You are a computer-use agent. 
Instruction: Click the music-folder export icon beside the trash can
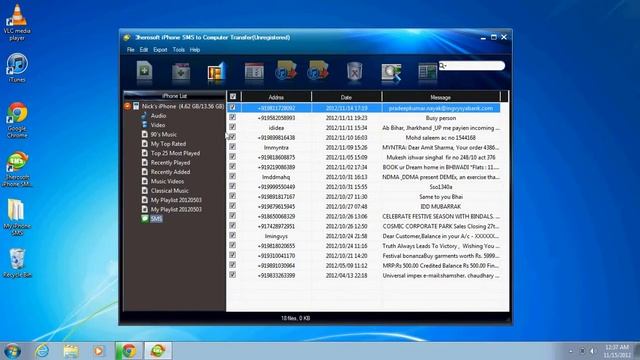click(318, 71)
